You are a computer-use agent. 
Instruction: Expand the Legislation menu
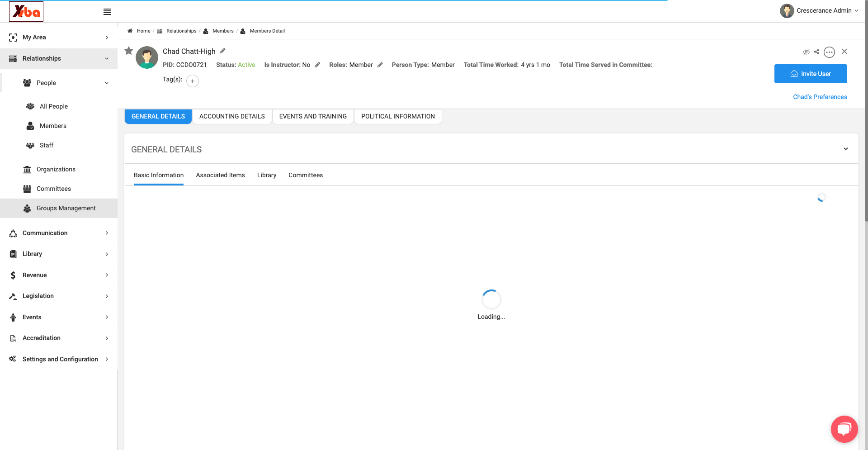coord(59,296)
